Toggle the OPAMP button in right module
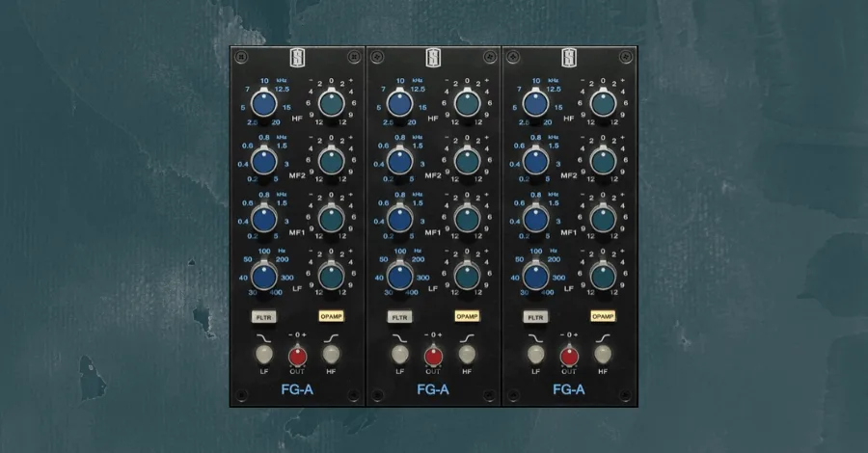868x453 pixels. (x=603, y=316)
